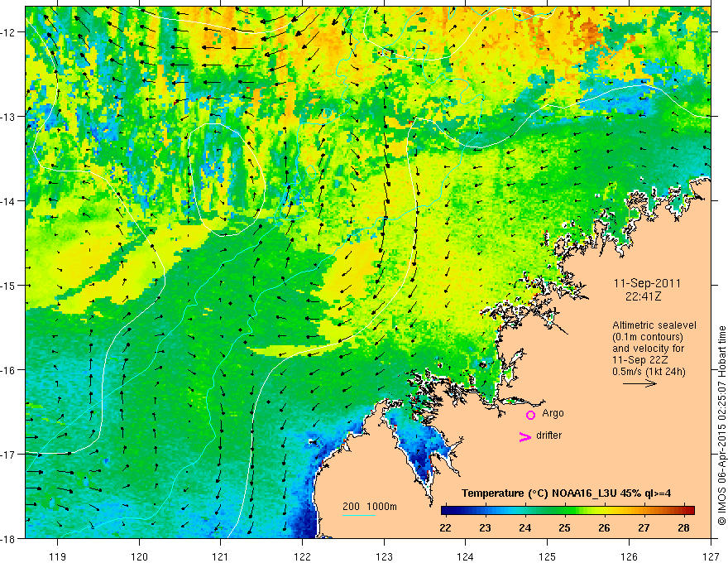Click the 'Argo' legend label
The width and height of the screenshot is (728, 563).
[x=553, y=413]
